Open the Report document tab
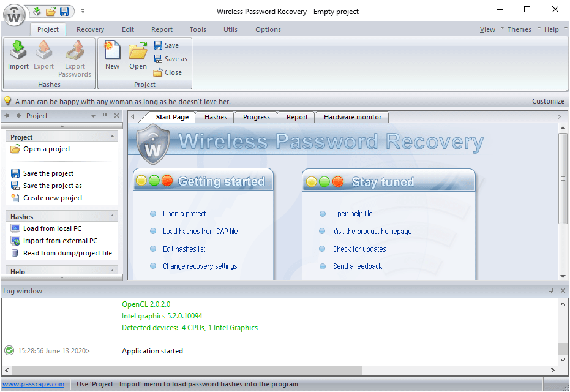The width and height of the screenshot is (570, 392). coord(297,117)
